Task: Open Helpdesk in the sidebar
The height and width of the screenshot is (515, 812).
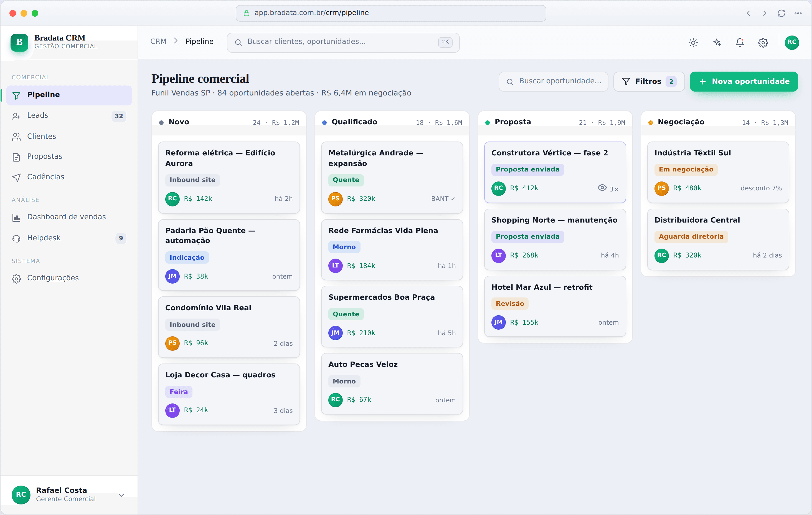Action: coord(69,238)
